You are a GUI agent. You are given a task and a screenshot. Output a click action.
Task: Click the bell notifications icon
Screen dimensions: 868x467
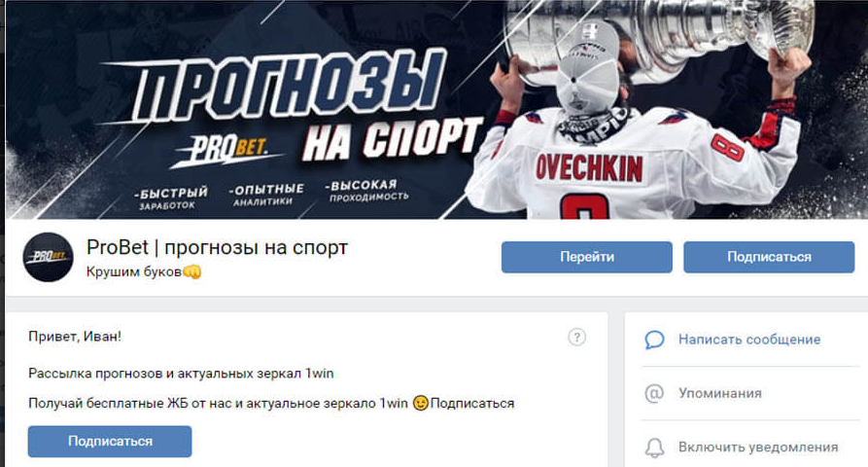[x=654, y=448]
